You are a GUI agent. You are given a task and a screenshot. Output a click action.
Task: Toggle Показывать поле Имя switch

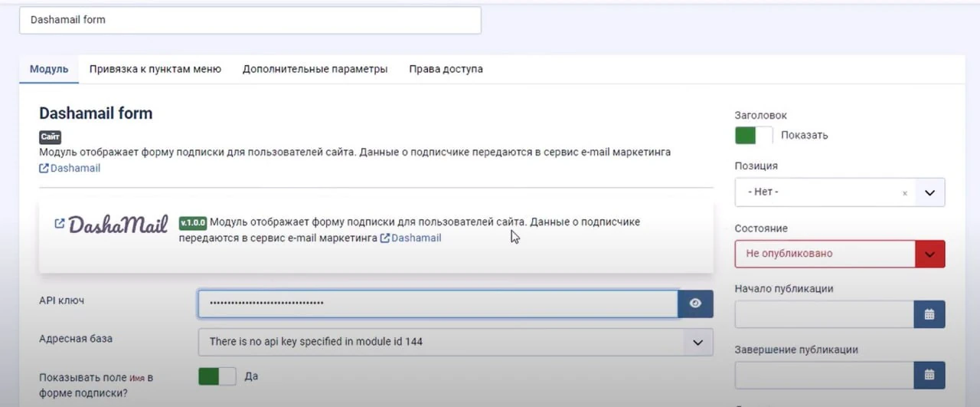coord(217,376)
